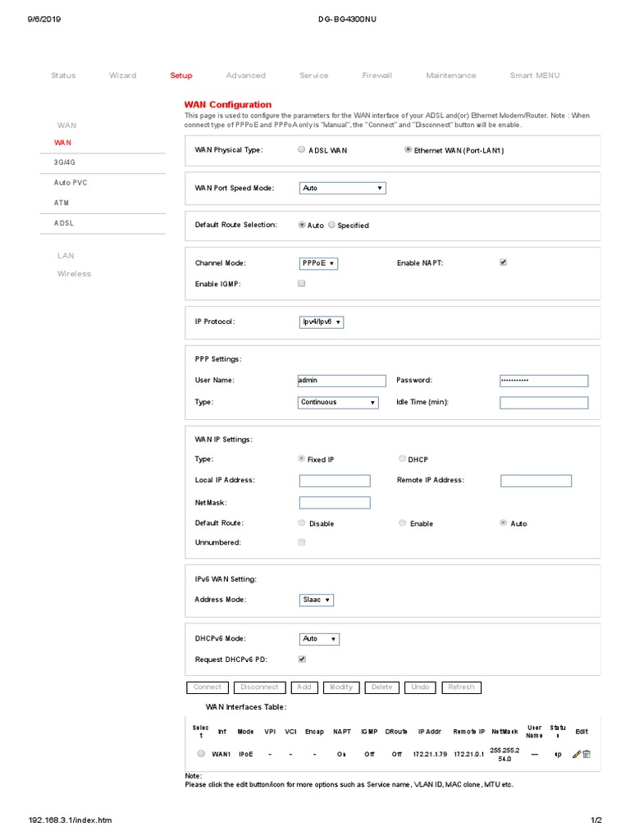Click the trash delete icon for WAN1
630x840 pixels.
(x=587, y=754)
